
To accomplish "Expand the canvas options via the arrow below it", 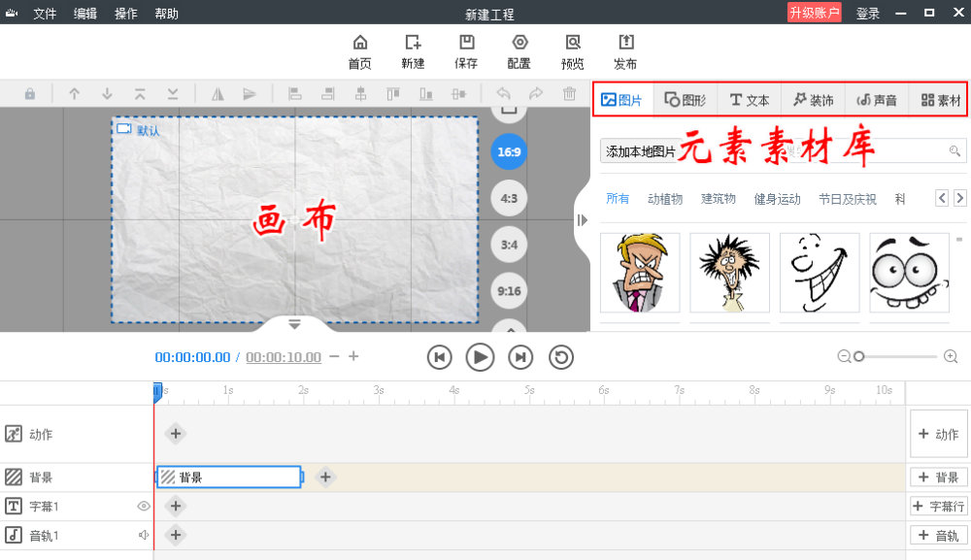I will coord(294,325).
